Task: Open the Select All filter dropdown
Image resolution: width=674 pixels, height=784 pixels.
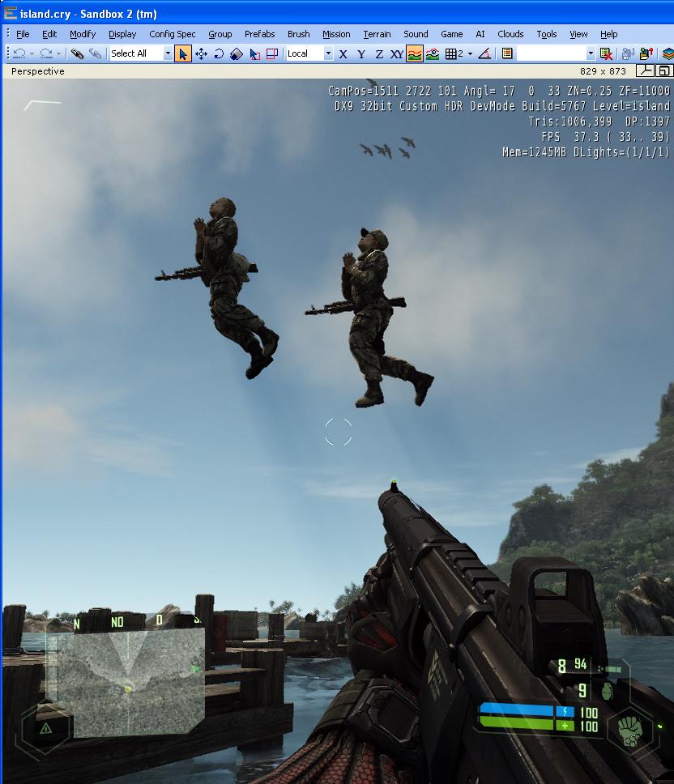Action: point(168,53)
